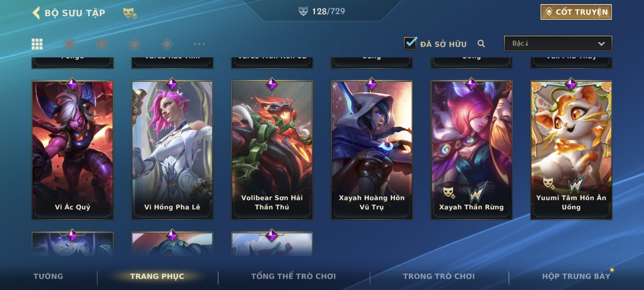Switch to the Tướng tab
Image resolution: width=644 pixels, height=290 pixels.
pos(48,276)
